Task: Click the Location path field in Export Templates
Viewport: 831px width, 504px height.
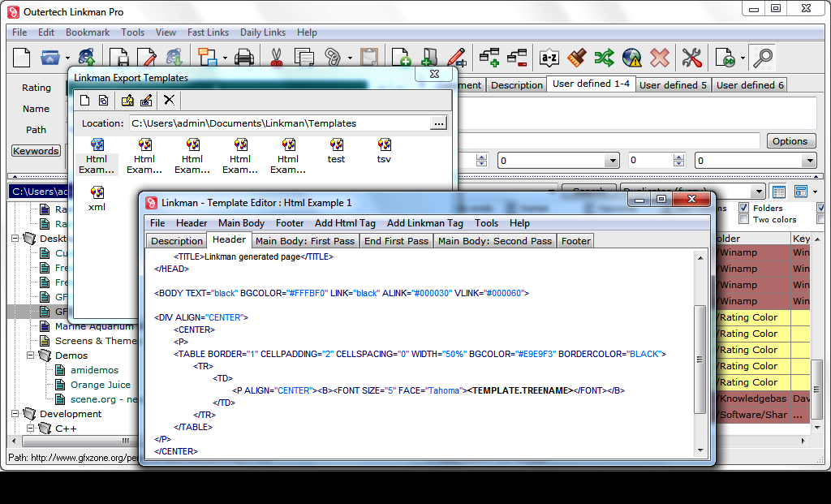Action: coord(280,123)
